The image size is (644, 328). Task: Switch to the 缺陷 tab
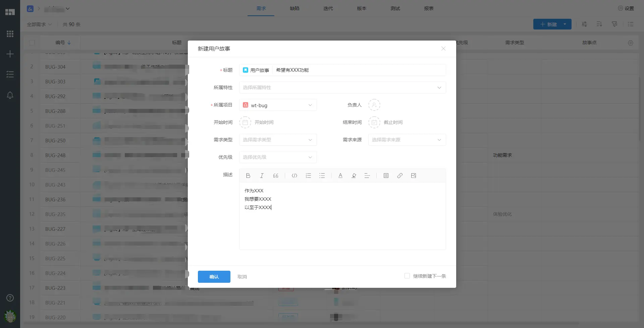click(x=294, y=8)
